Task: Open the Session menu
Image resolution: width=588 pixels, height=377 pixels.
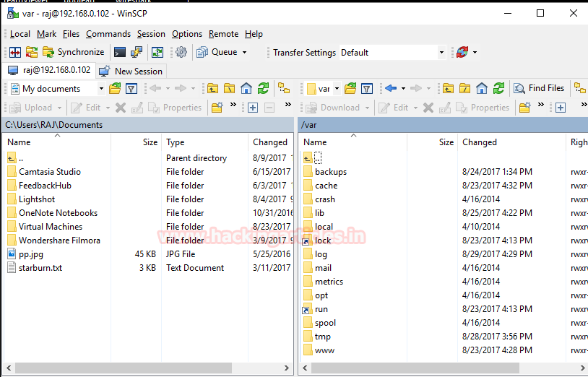Action: (151, 34)
